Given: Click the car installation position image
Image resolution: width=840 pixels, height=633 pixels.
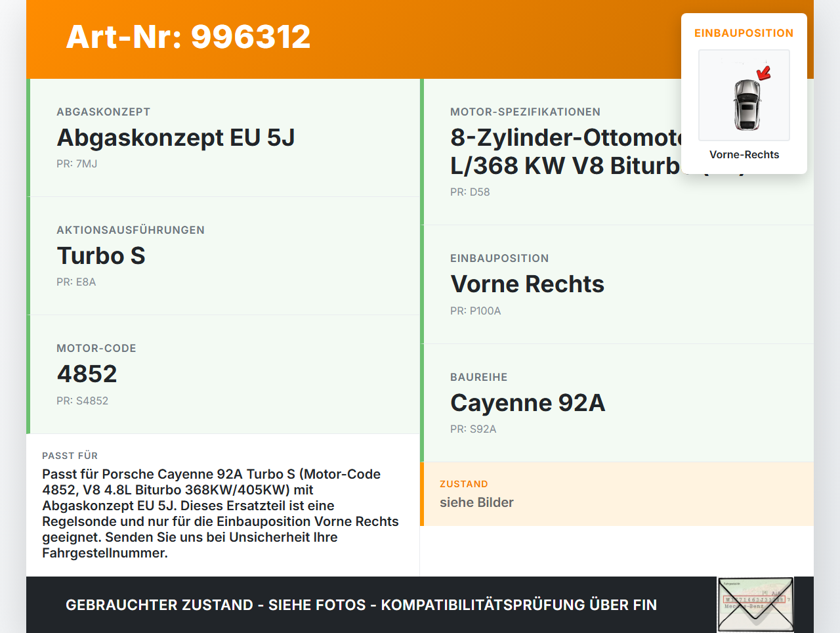Looking at the screenshot, I should pos(744,95).
